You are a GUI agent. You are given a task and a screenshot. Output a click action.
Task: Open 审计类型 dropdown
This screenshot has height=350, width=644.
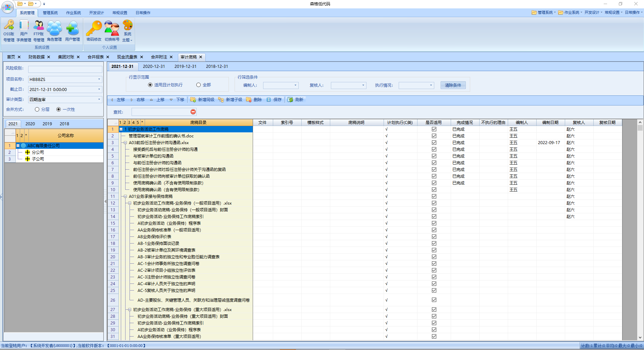pyautogui.click(x=99, y=99)
